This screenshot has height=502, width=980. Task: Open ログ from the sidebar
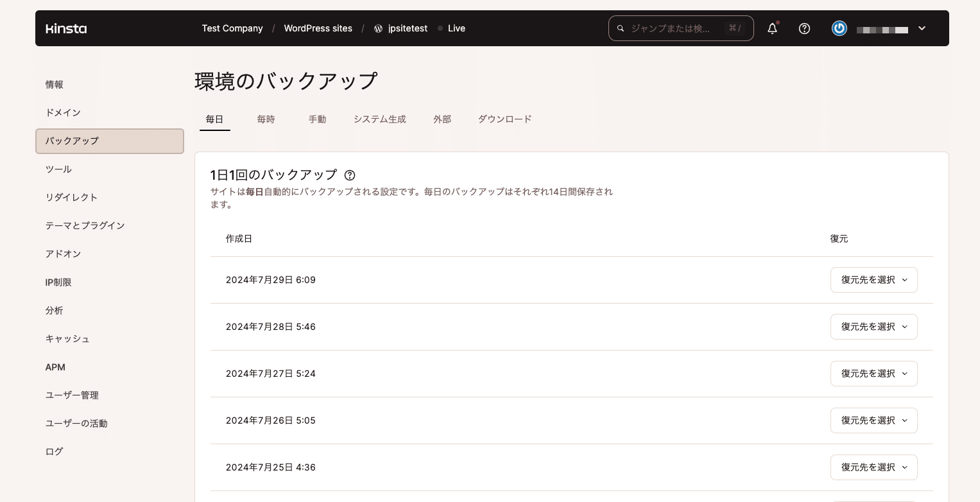54,451
